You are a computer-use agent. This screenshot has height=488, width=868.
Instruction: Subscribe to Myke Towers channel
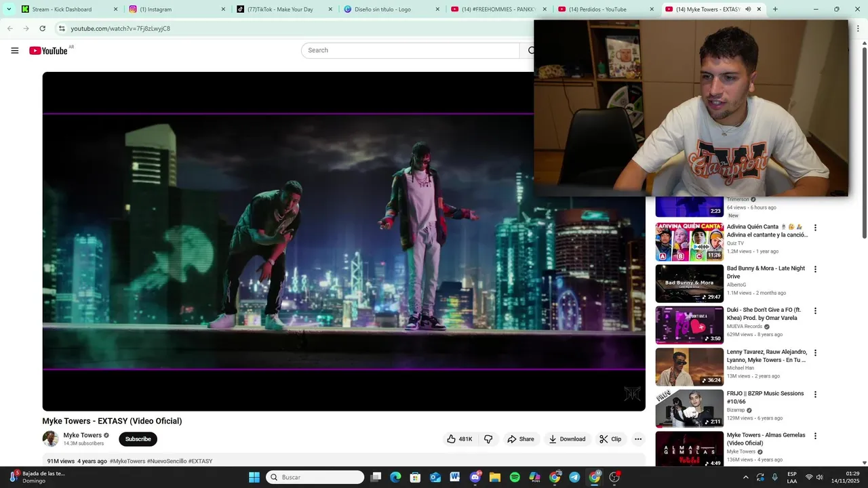[x=138, y=439]
